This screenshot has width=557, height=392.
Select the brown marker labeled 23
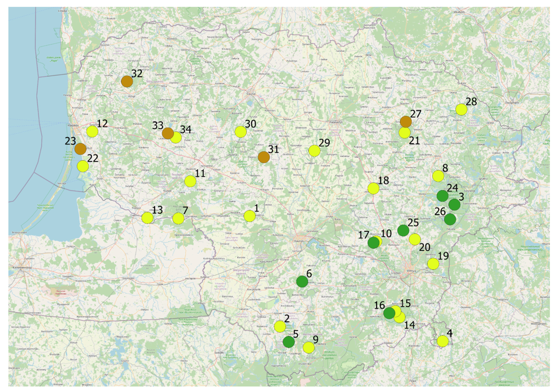tap(80, 149)
